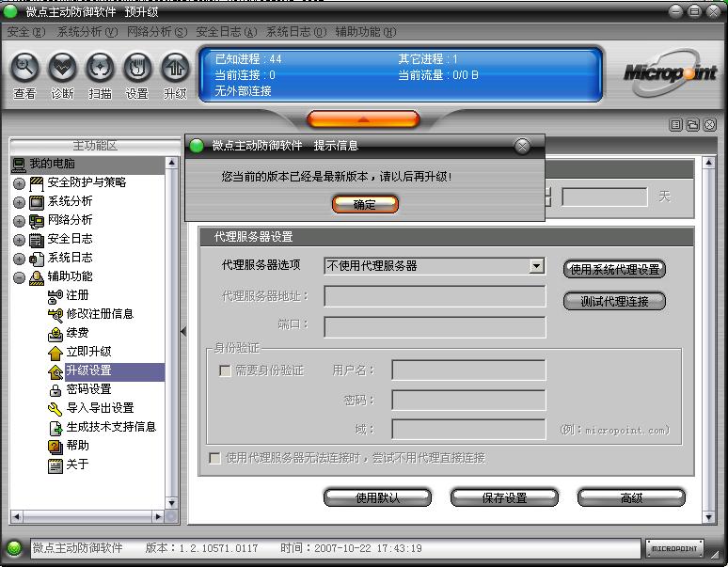
Task: Open the 代理服务器选项 dropdown
Action: point(537,266)
